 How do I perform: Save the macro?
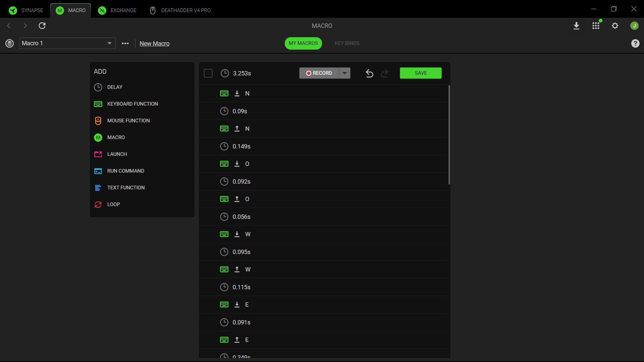click(421, 73)
